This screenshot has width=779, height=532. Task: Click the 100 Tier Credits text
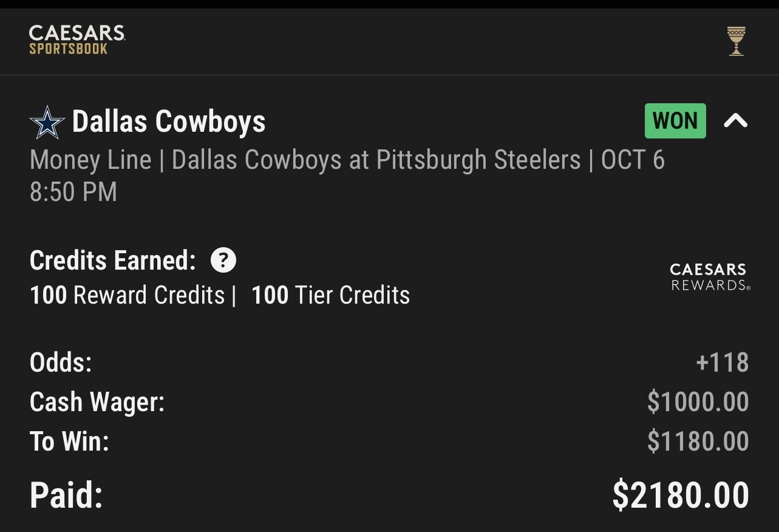pos(331,295)
